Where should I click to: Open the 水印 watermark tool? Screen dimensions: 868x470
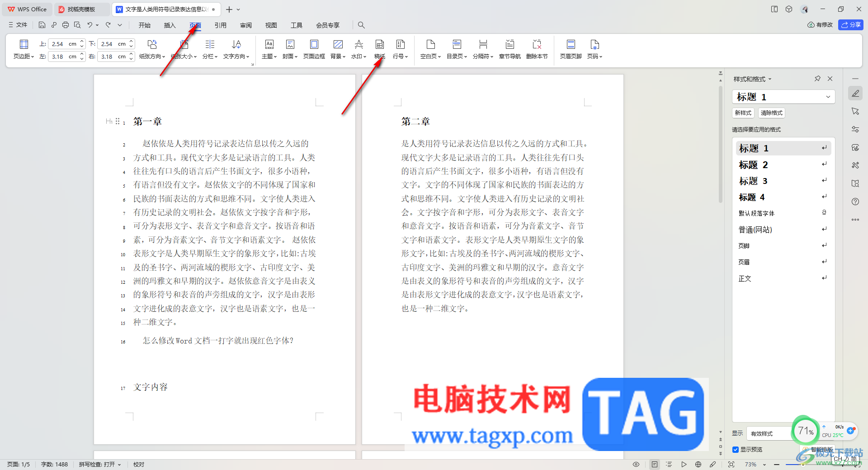coord(359,49)
